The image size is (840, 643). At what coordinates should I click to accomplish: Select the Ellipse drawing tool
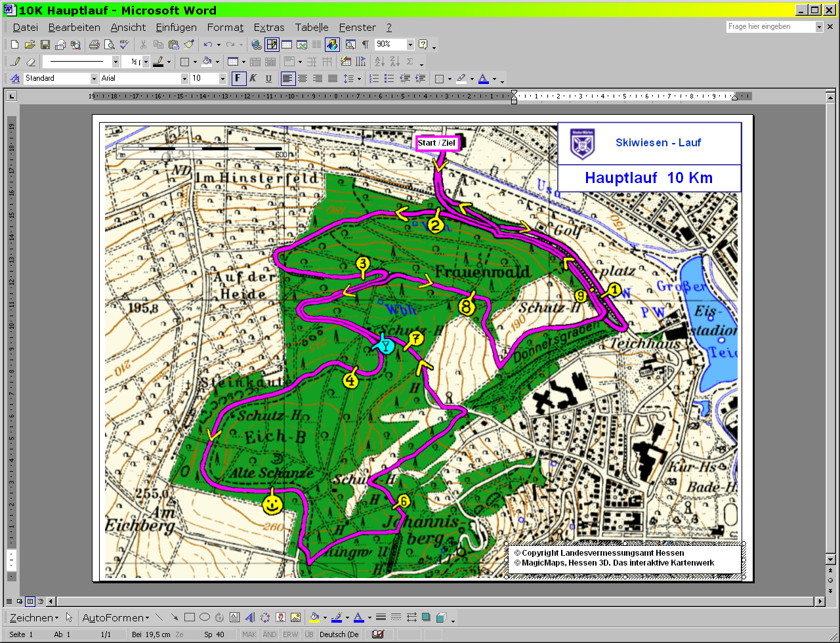pyautogui.click(x=204, y=617)
